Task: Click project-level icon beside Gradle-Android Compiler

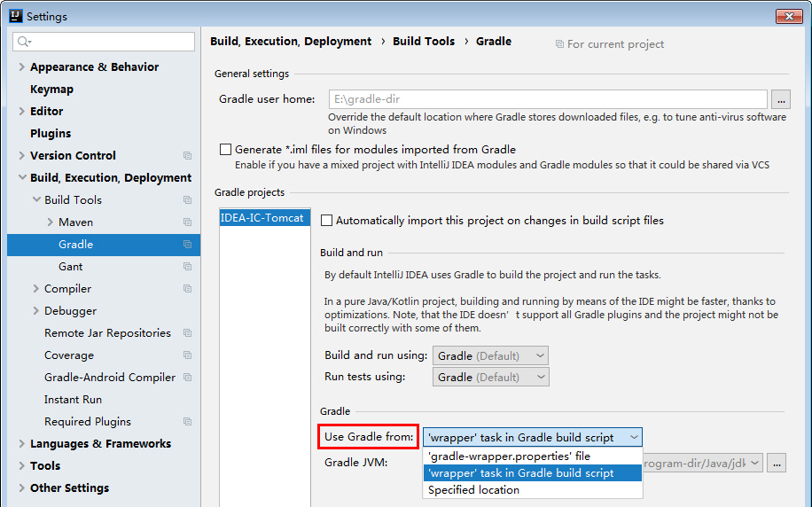Action: coord(187,378)
